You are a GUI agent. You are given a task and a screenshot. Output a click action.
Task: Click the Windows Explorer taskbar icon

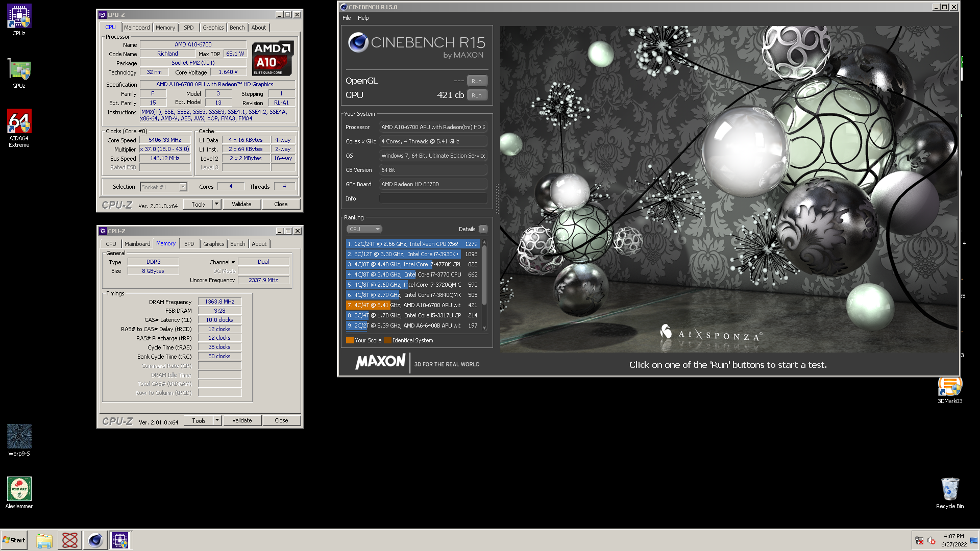[x=44, y=540]
